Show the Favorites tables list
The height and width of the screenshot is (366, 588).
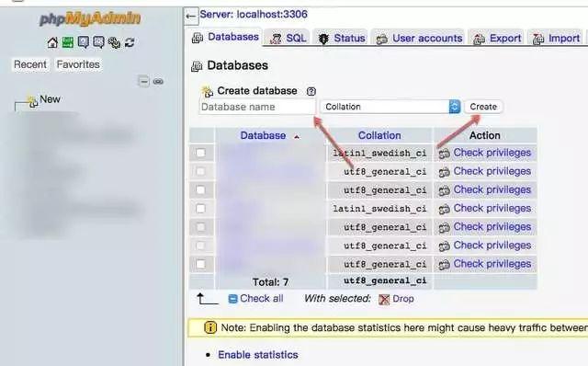coord(78,64)
